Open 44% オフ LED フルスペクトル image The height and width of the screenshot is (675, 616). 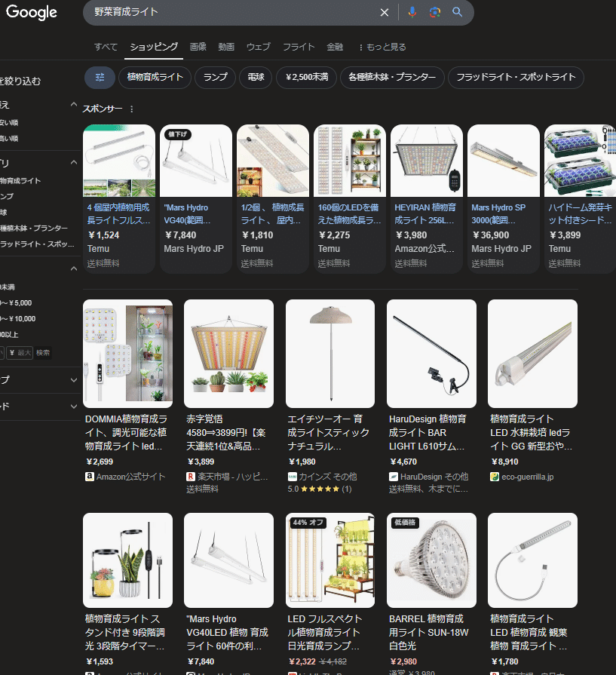pyautogui.click(x=330, y=560)
